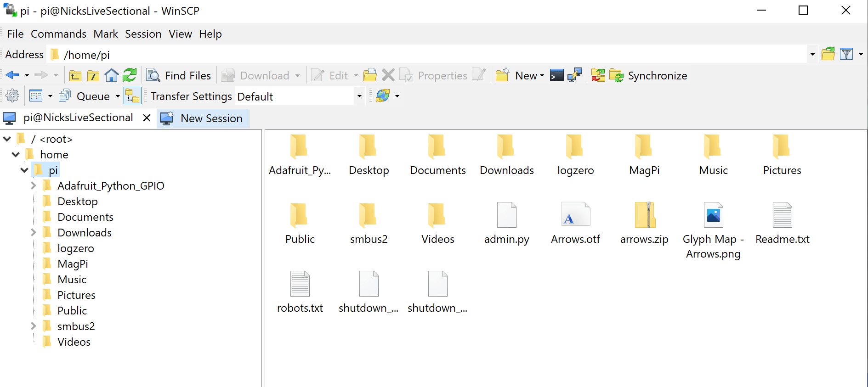Screen dimensions: 868x387
Task: Select the smbus2 folder in file pane
Action: pyautogui.click(x=369, y=224)
